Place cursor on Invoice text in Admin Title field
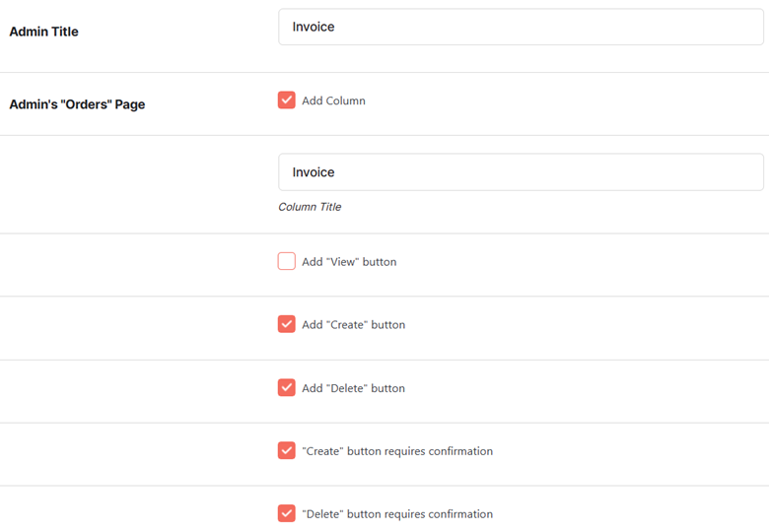This screenshot has height=532, width=769. pyautogui.click(x=314, y=27)
